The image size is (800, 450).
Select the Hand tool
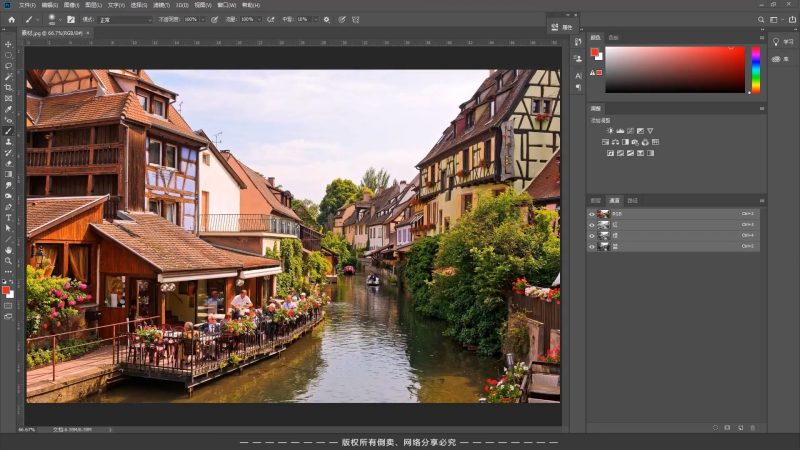pyautogui.click(x=8, y=249)
